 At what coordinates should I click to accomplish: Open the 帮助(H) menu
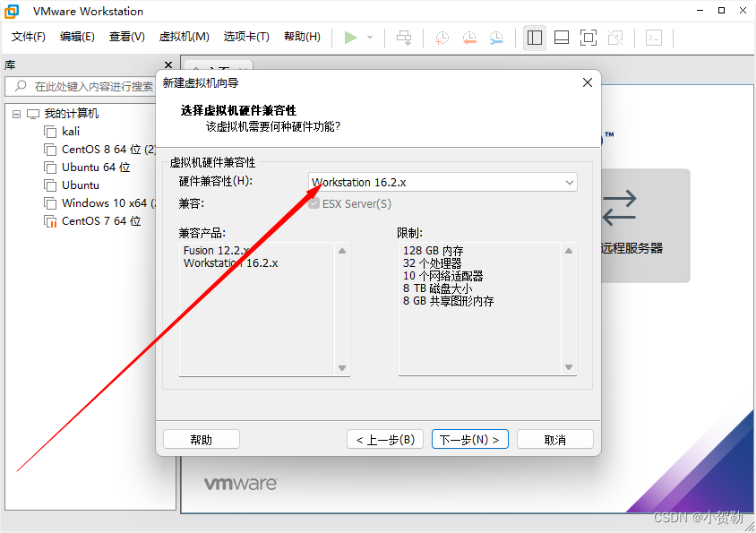tap(302, 37)
